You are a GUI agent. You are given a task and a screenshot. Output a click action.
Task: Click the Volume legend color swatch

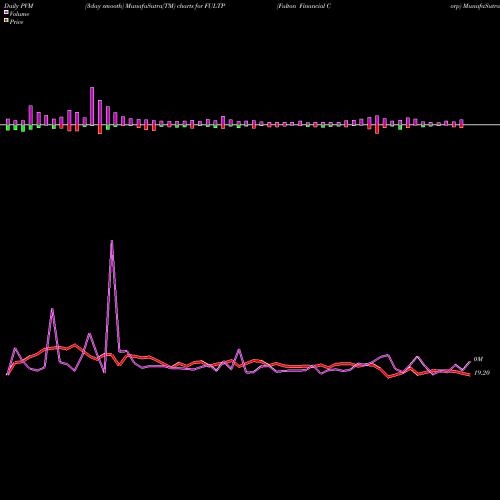(6, 12)
